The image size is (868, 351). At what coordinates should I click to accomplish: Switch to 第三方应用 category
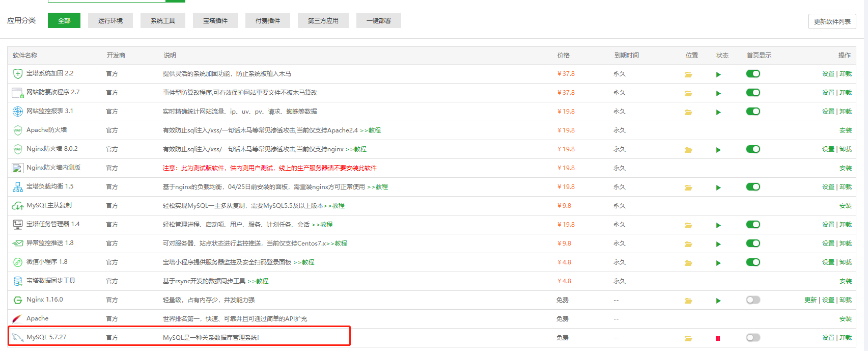click(x=323, y=20)
